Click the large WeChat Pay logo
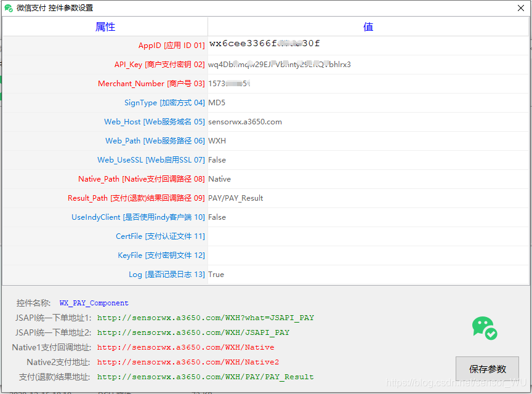532x394 pixels. click(485, 328)
